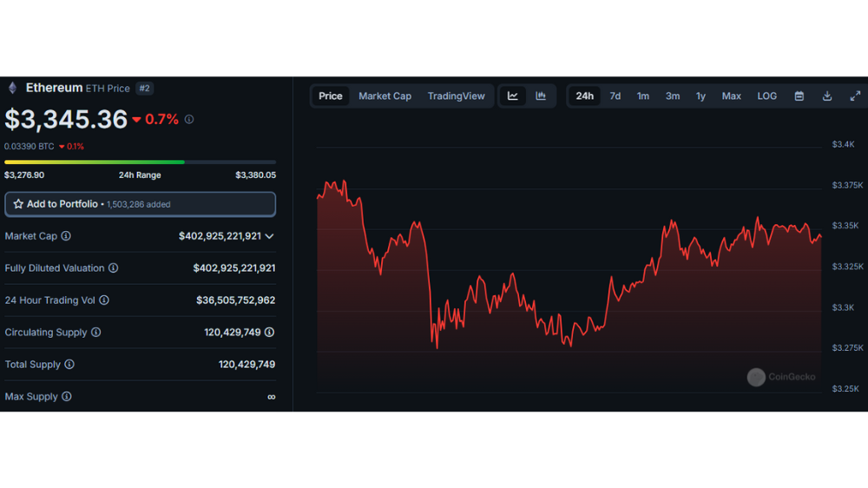Image resolution: width=868 pixels, height=488 pixels.
Task: Select the 3m time range
Action: 673,96
